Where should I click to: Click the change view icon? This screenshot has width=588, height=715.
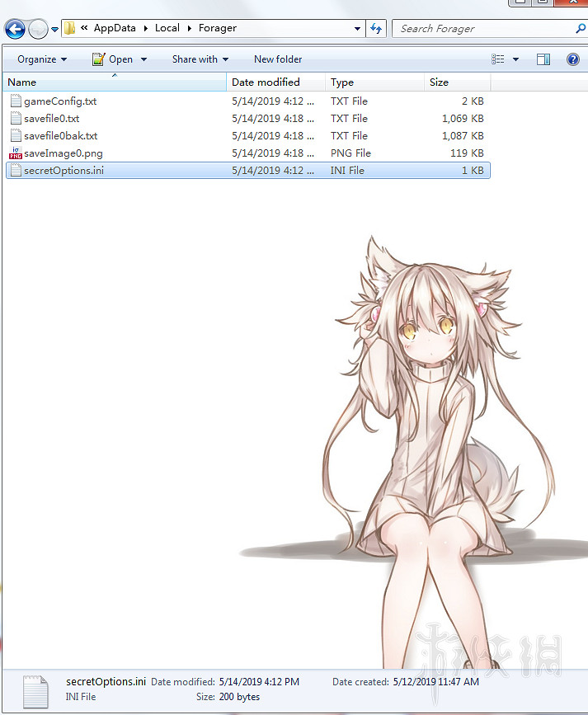click(498, 59)
